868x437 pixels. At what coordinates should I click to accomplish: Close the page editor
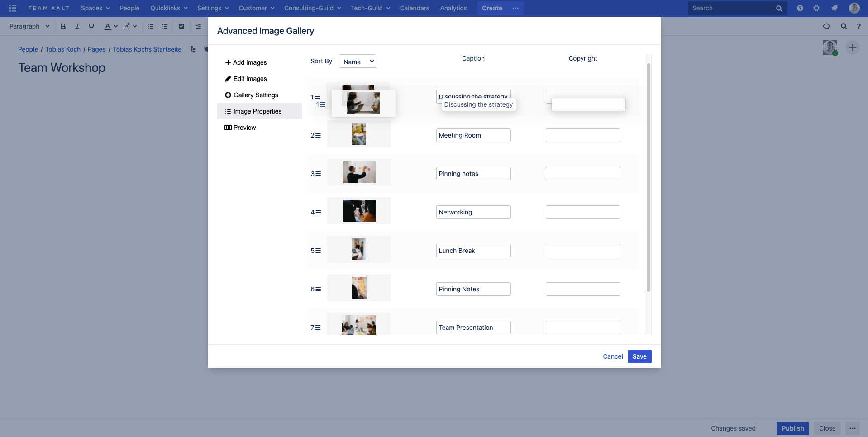(x=827, y=428)
